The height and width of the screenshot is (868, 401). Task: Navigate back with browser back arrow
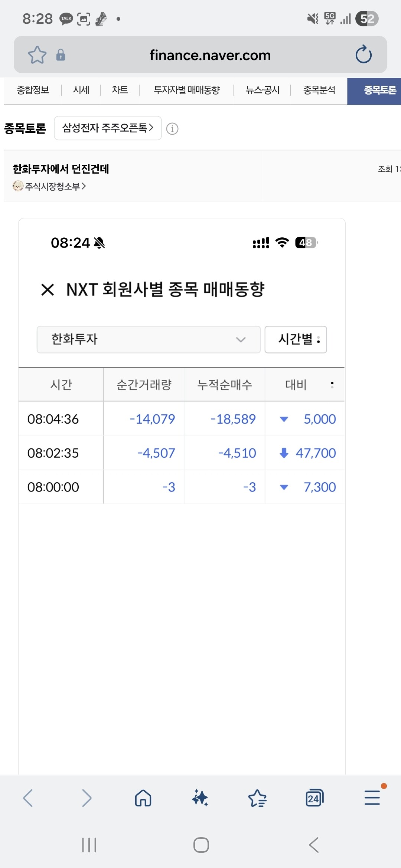point(28,798)
